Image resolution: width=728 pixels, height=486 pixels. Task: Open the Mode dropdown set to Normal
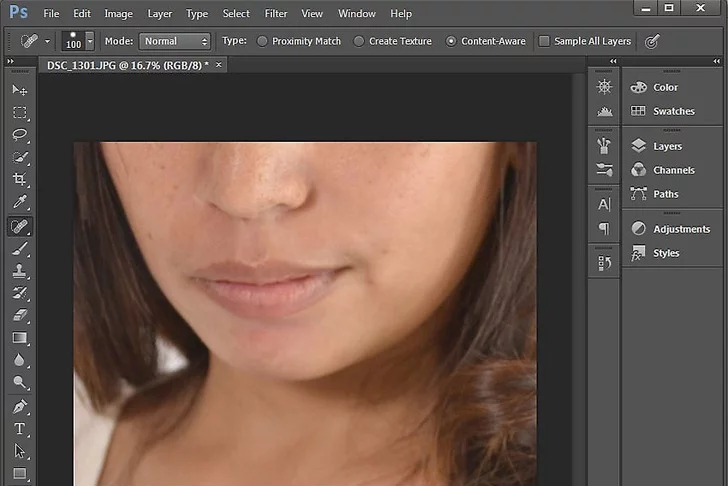coord(175,42)
